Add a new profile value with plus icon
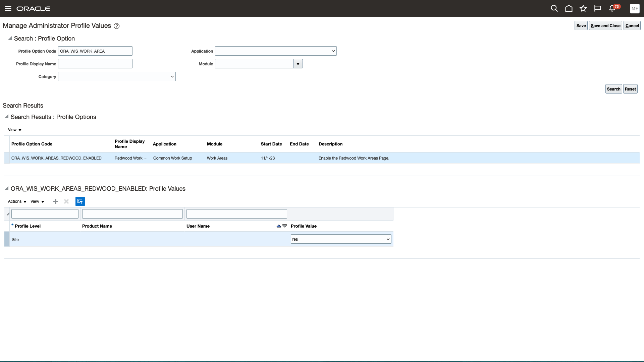This screenshot has height=362, width=644. [x=56, y=201]
